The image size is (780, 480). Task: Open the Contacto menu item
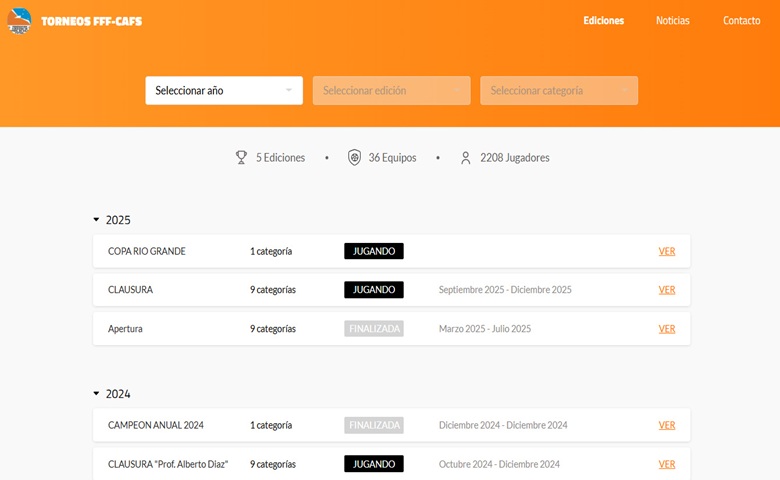point(741,21)
